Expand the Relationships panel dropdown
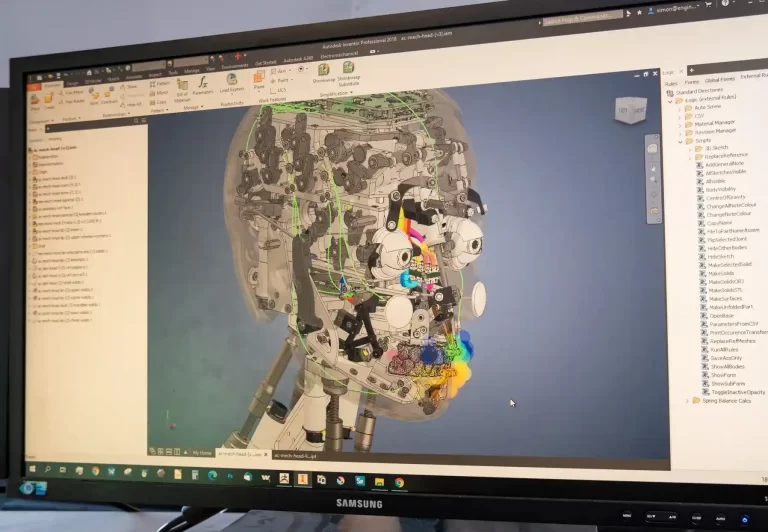 point(128,114)
